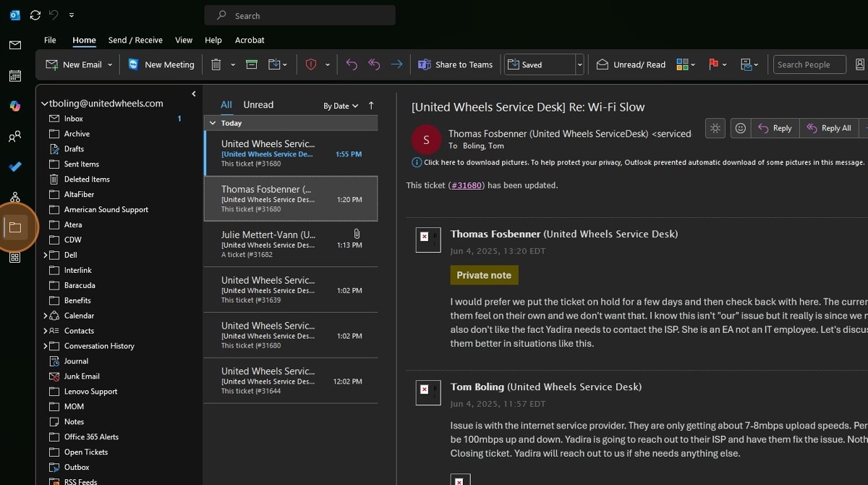Open the 1:55 PM United Wheels Service email
This screenshot has width=868, height=485.
pyautogui.click(x=291, y=153)
